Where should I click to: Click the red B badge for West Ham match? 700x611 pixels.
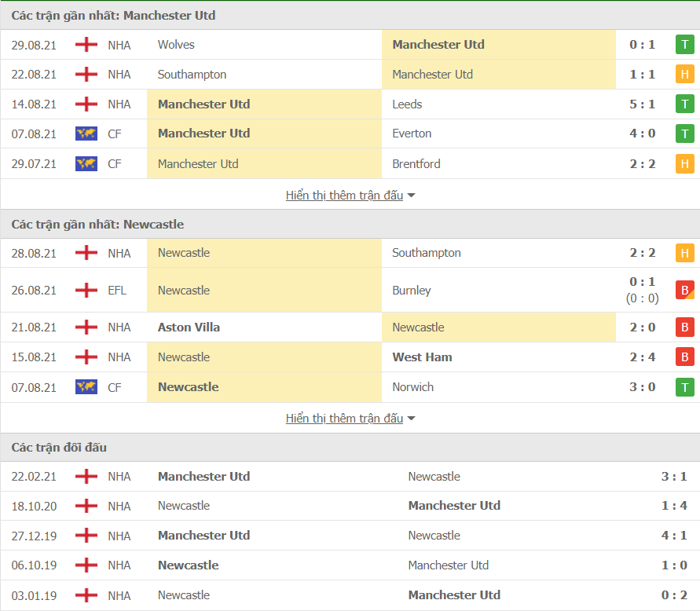[x=684, y=357]
